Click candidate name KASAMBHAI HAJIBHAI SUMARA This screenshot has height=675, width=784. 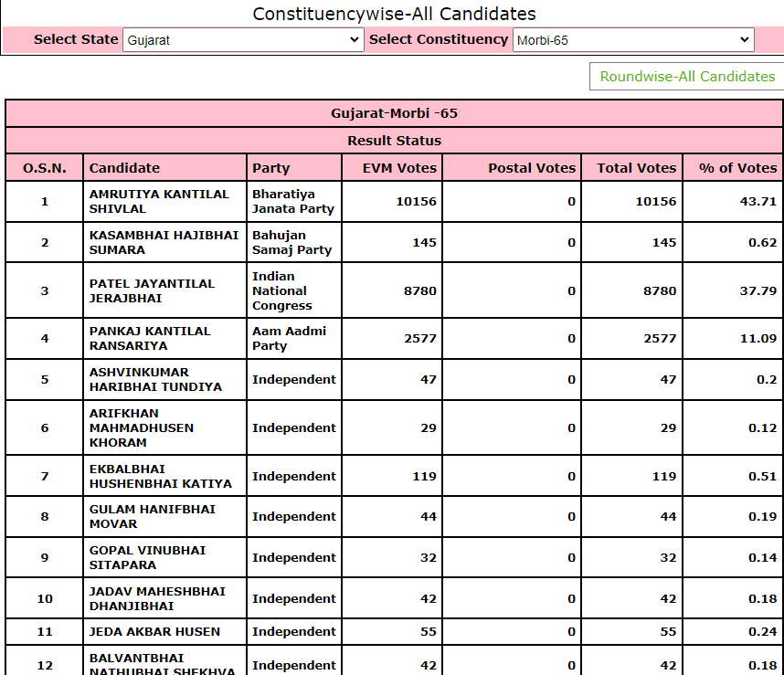click(164, 242)
